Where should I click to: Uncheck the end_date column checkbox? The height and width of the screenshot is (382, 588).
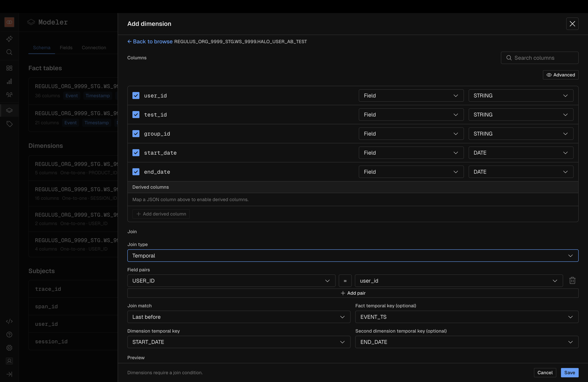tap(136, 172)
